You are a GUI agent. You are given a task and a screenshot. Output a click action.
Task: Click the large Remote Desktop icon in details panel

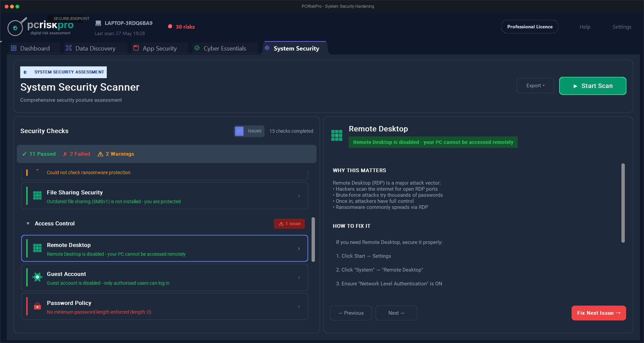click(337, 135)
